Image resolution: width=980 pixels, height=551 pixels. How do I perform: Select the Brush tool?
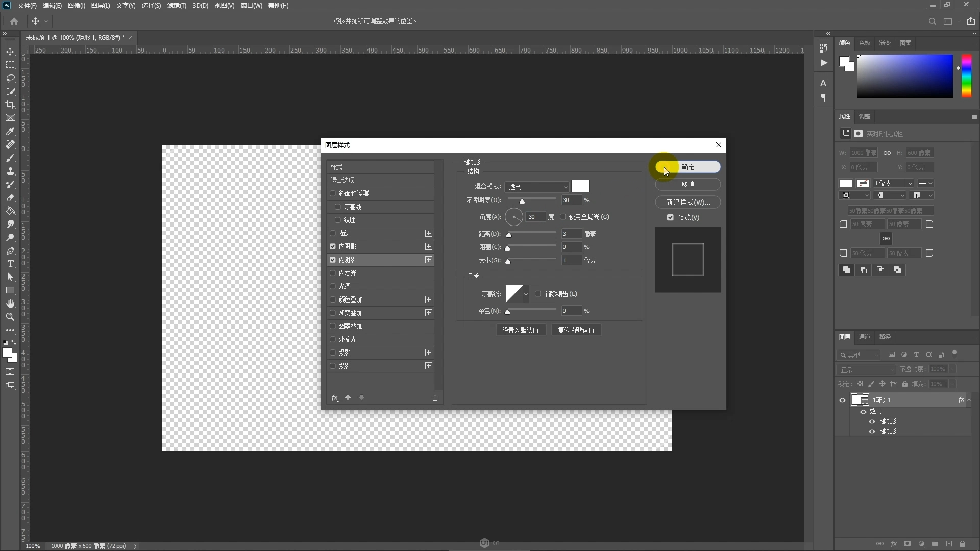(x=10, y=158)
